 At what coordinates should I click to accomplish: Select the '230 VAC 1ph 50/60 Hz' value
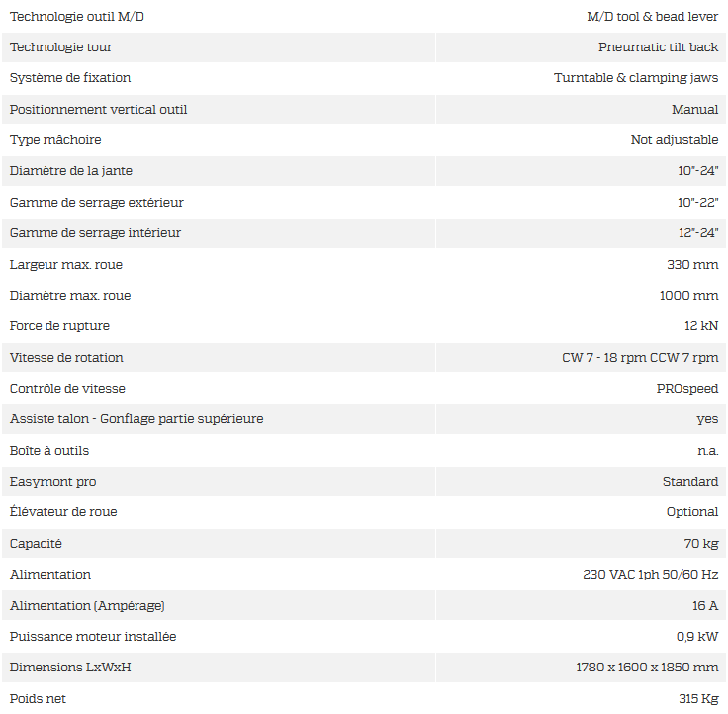(x=651, y=575)
